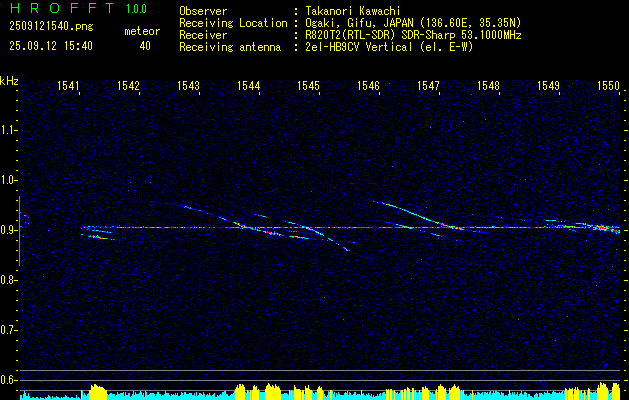This screenshot has width=629, height=400.
Task: Click the meteor echo trace at 1547
Action: coord(419,215)
